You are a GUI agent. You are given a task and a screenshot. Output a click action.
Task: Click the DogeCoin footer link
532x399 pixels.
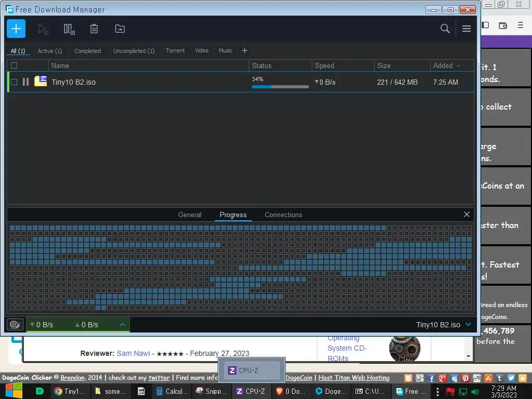299,378
